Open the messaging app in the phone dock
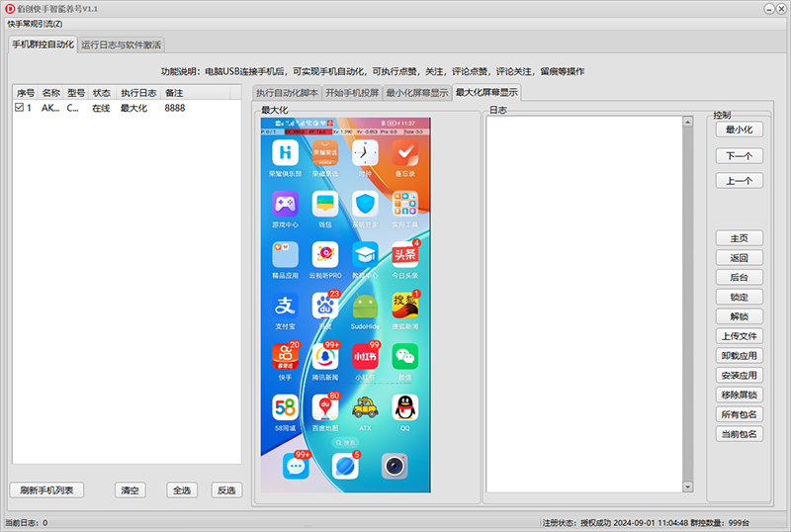The width and height of the screenshot is (791, 532). pos(296,466)
